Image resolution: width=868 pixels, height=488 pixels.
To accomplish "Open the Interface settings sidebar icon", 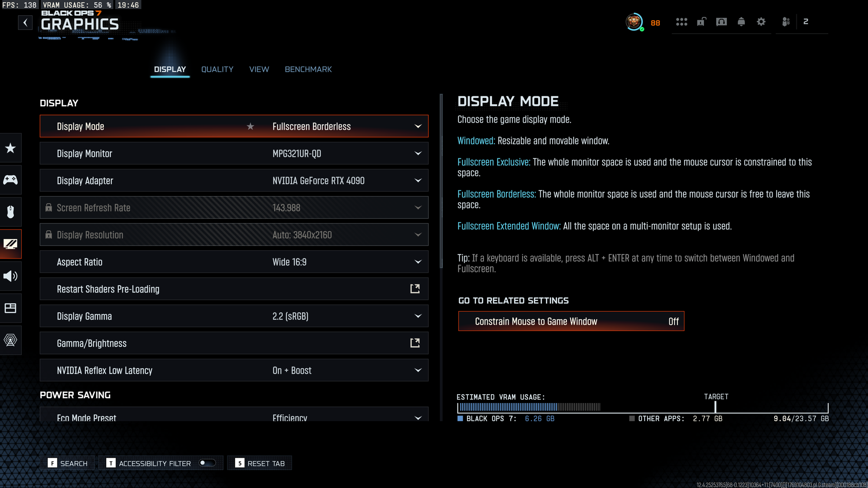I will (x=10, y=308).
